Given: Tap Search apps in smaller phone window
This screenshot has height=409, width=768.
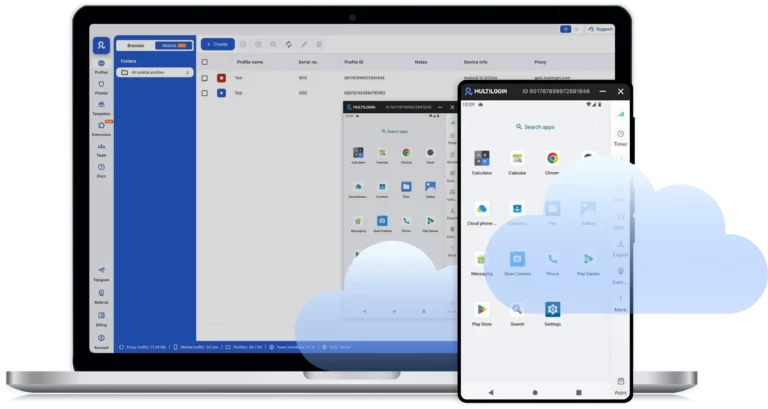Looking at the screenshot, I should click(x=394, y=131).
